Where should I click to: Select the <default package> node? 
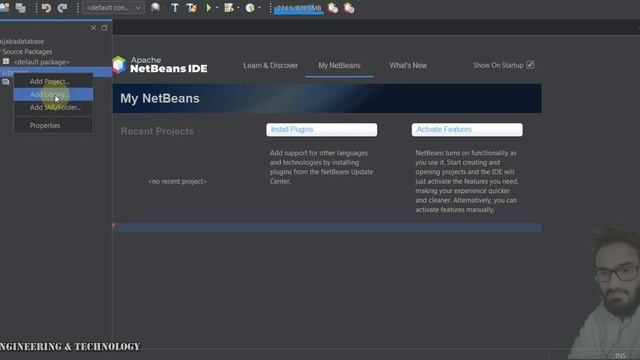click(x=41, y=62)
